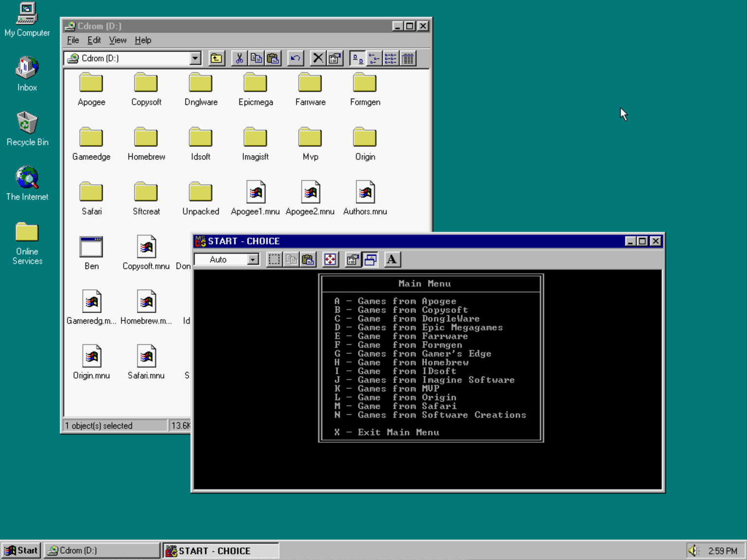Image resolution: width=747 pixels, height=560 pixels.
Task: Click the Delete X icon in Cdrom toolbar
Action: 318,58
